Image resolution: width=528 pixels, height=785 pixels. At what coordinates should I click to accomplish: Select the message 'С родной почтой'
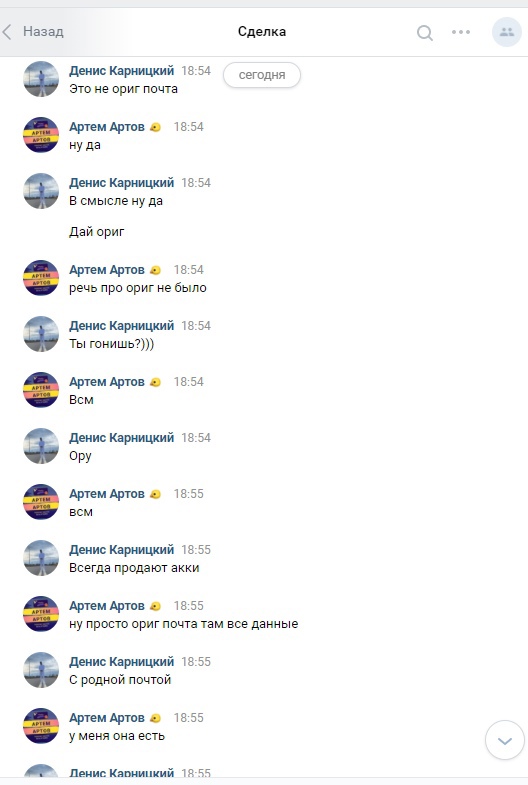click(120, 680)
